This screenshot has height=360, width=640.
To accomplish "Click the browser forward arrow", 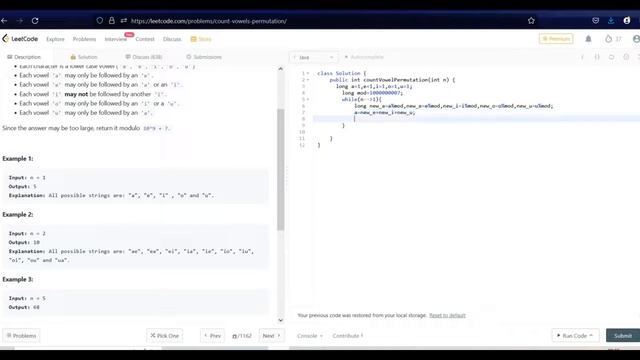I will click(x=20, y=20).
